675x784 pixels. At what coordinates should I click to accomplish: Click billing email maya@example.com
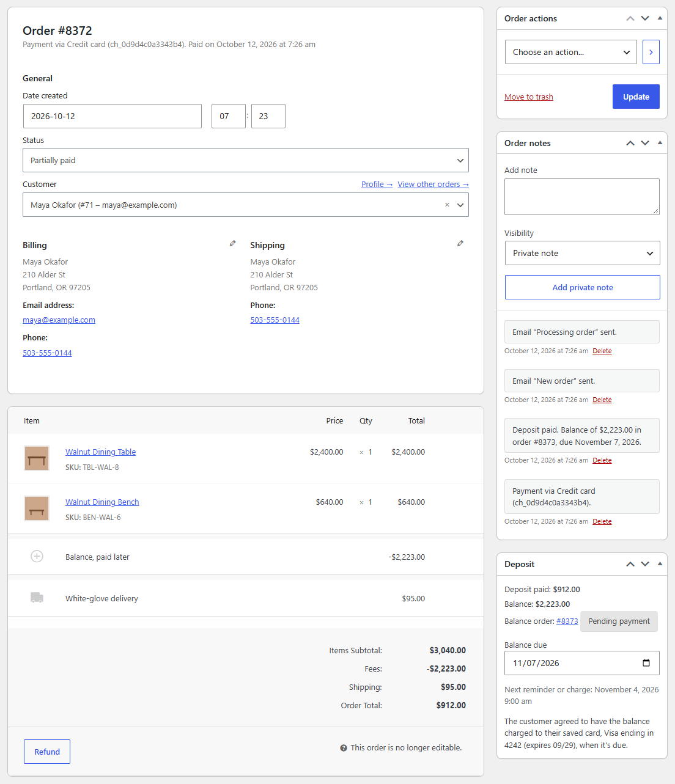[59, 320]
